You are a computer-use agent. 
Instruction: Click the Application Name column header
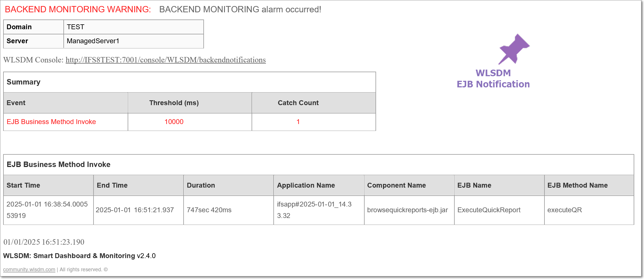point(319,185)
